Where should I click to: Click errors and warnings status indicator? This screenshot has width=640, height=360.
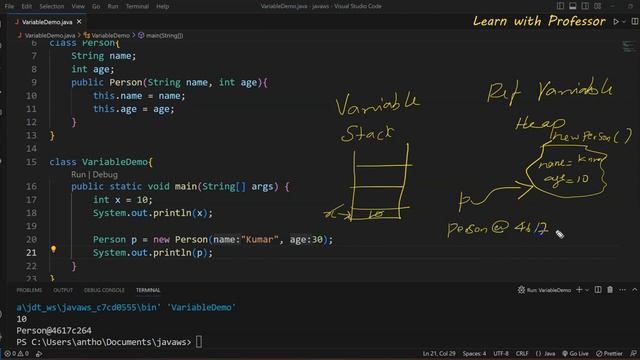tap(17, 353)
